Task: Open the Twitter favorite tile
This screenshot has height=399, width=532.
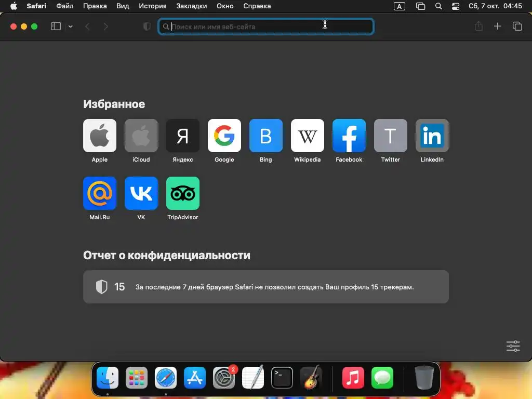Action: click(x=391, y=136)
